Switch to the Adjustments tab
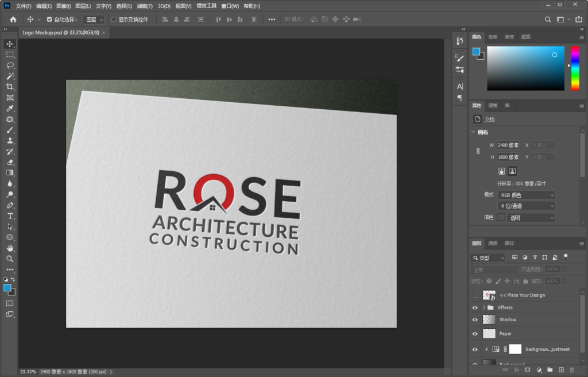Screen dimensions: 588x377 (x=493, y=106)
